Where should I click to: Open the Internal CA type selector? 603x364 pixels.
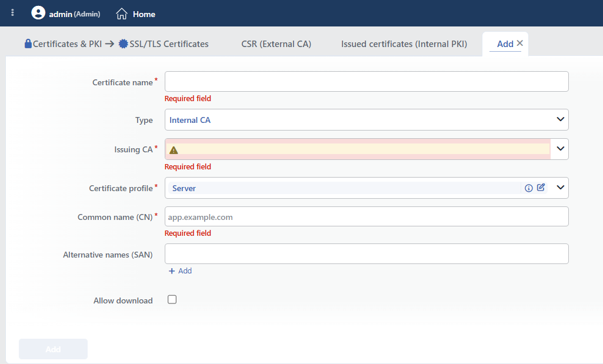[367, 119]
